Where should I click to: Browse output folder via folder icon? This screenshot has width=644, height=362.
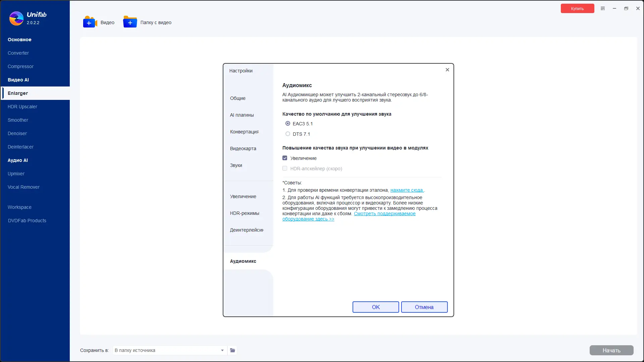[x=232, y=350]
